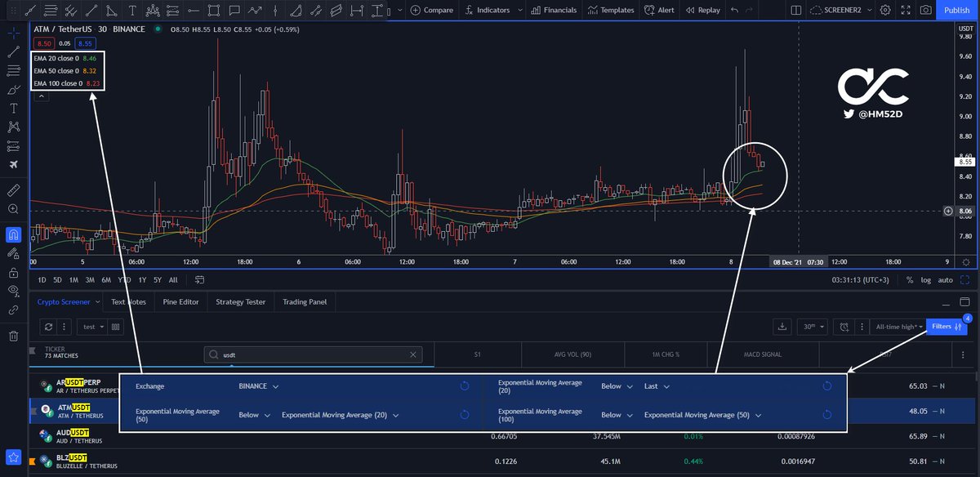This screenshot has height=477, width=980.
Task: Open the Trading Panel tab
Action: [x=305, y=301]
